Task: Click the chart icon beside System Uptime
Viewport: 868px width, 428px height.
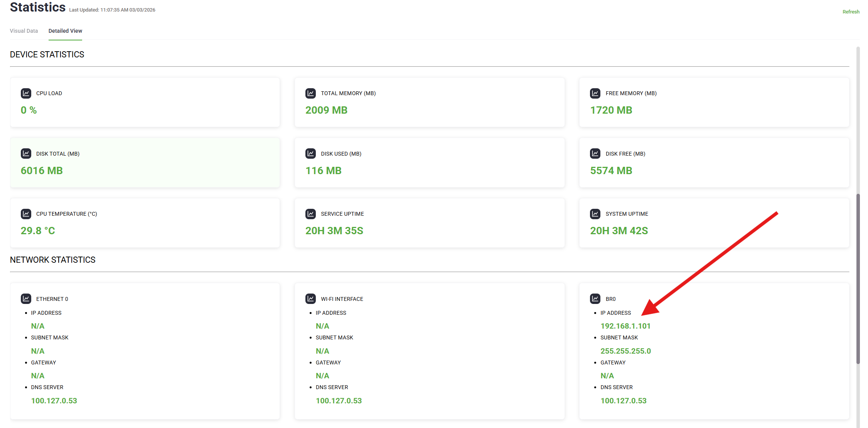Action: pyautogui.click(x=595, y=214)
